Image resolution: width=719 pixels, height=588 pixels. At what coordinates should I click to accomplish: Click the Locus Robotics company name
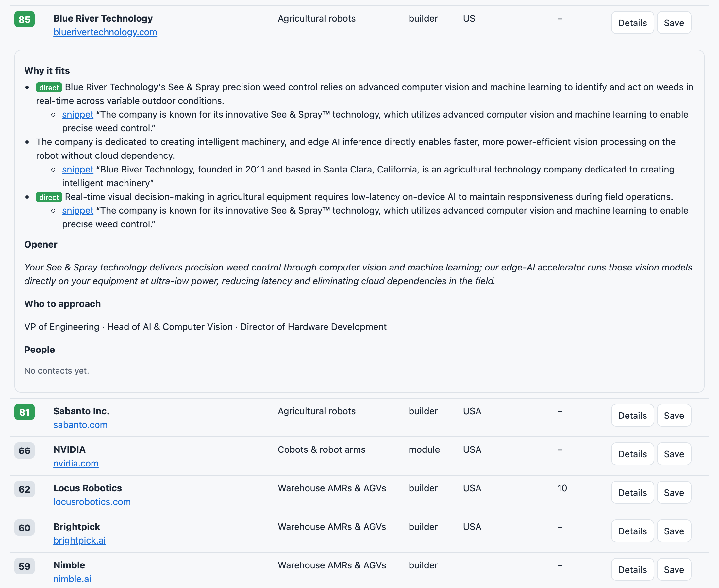pos(87,488)
